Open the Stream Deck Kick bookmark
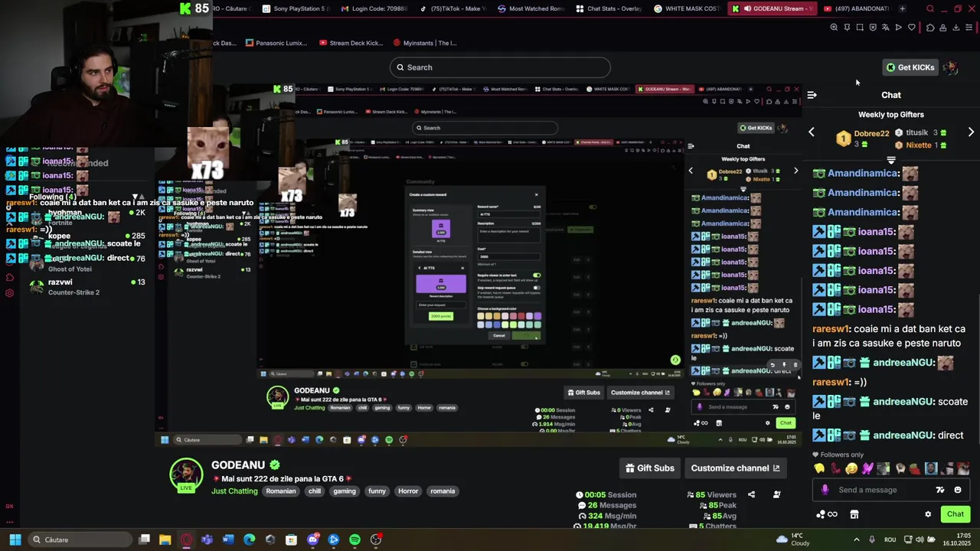980x551 pixels. (x=351, y=43)
